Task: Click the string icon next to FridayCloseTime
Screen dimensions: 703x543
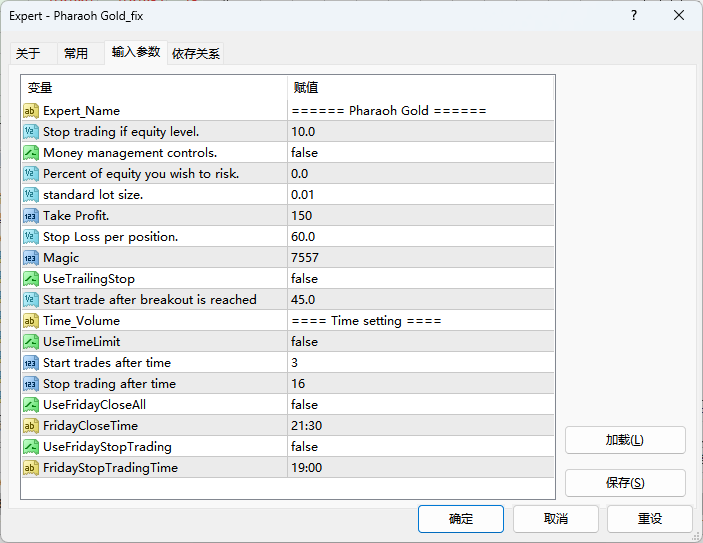Action: 31,426
